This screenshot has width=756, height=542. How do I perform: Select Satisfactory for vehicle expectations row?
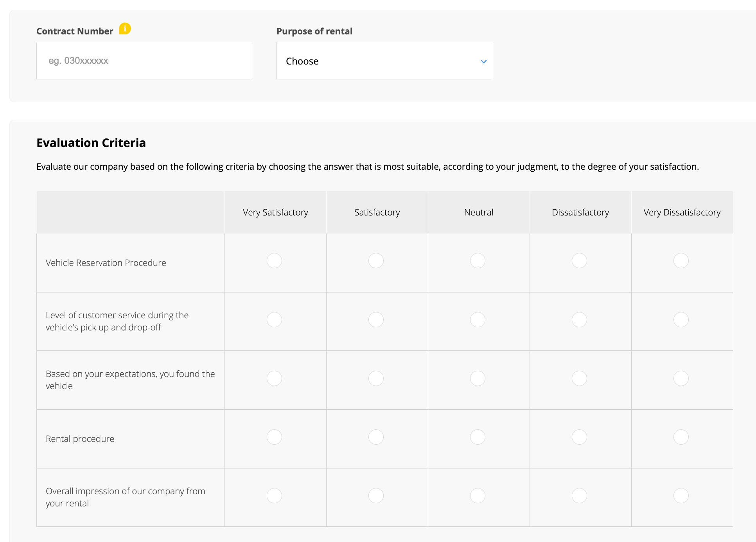(376, 379)
